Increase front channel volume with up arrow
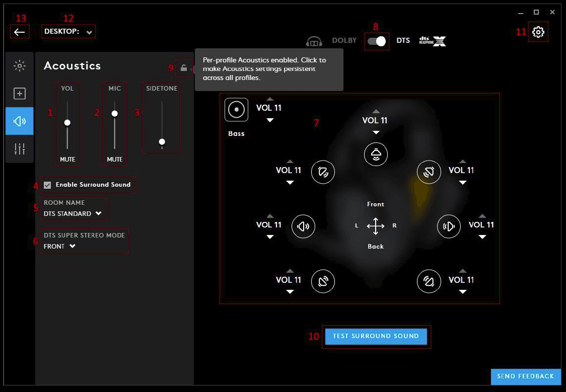The width and height of the screenshot is (566, 392). [375, 111]
